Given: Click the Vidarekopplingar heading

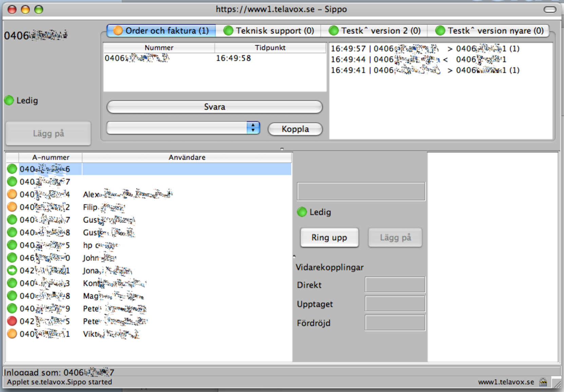Looking at the screenshot, I should pos(330,267).
